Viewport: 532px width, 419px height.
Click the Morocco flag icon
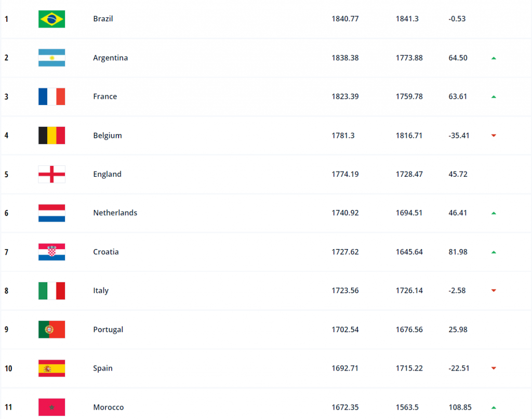pyautogui.click(x=51, y=407)
